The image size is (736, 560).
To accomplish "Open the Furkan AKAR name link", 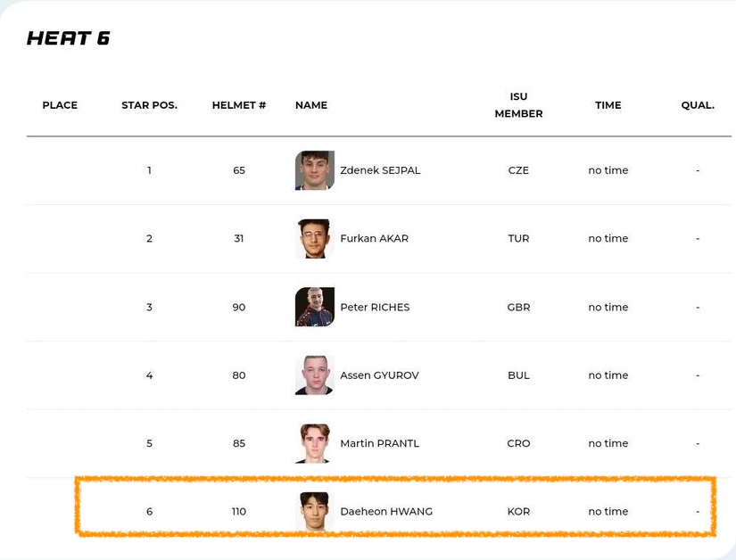I will coord(374,238).
